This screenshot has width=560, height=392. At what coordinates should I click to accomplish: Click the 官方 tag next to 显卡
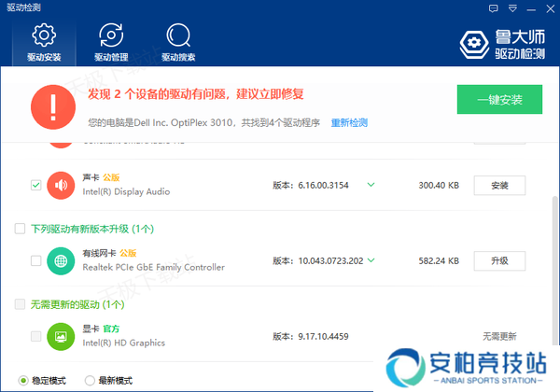pos(111,329)
